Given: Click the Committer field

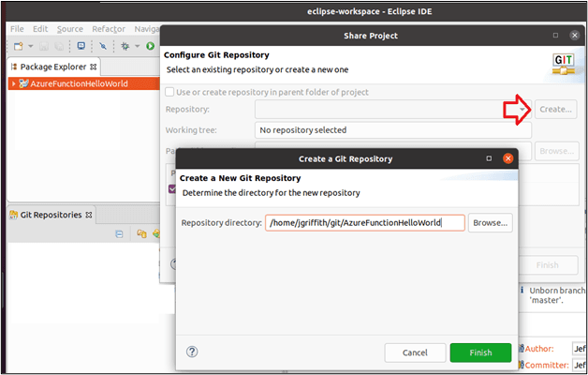Looking at the screenshot, I should tap(580, 365).
